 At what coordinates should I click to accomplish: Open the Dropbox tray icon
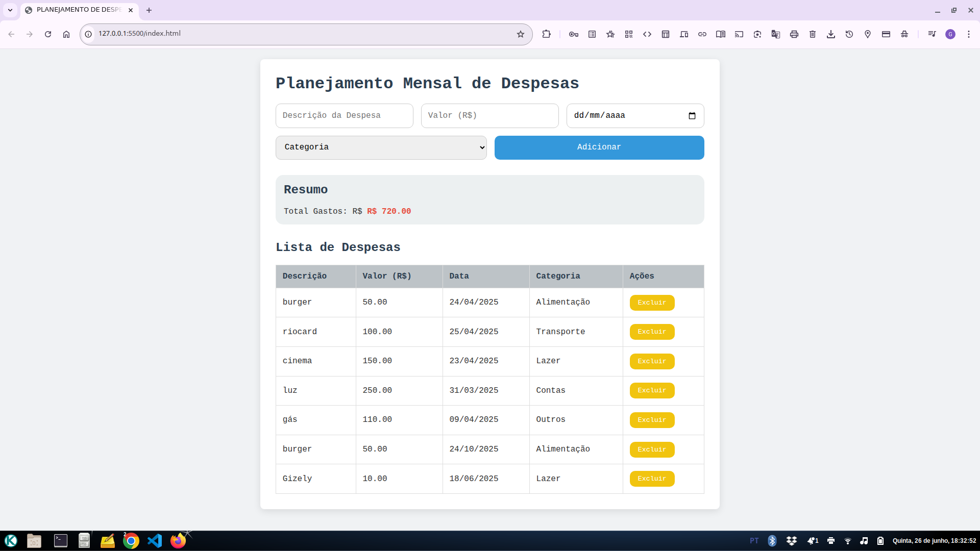click(792, 541)
